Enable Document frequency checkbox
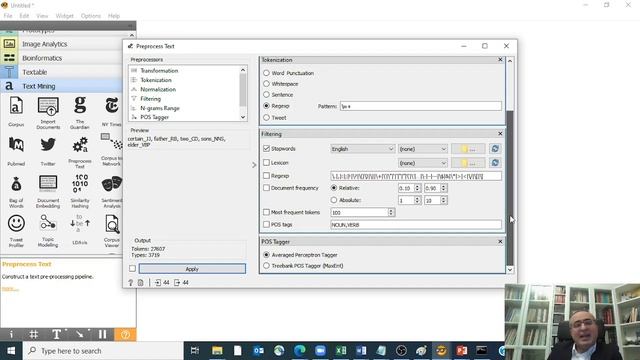640x360 pixels. click(x=267, y=188)
